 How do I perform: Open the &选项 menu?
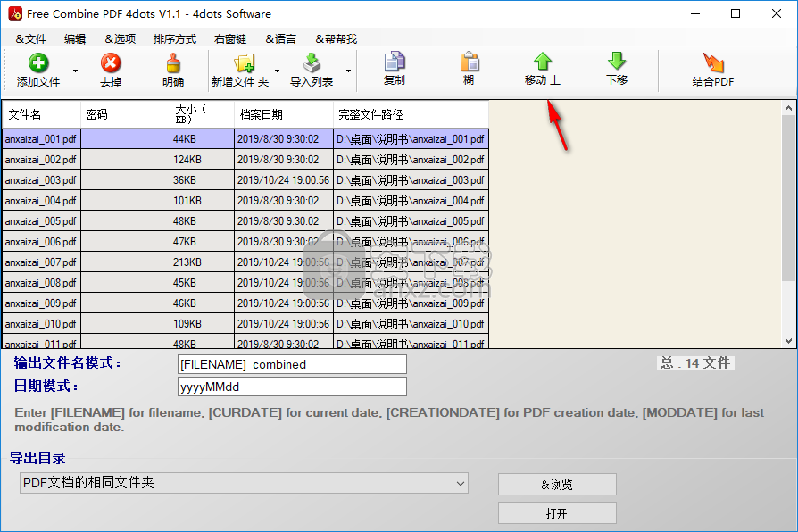click(x=121, y=38)
